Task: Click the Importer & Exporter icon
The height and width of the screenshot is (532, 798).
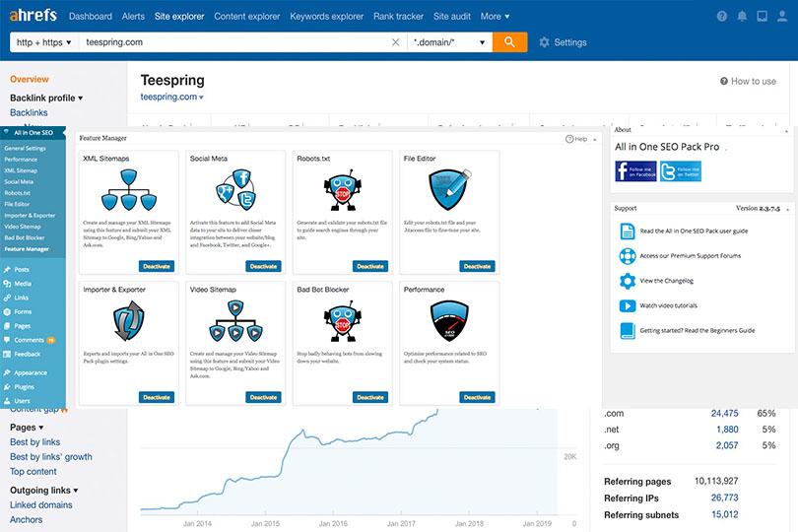Action: [129, 320]
